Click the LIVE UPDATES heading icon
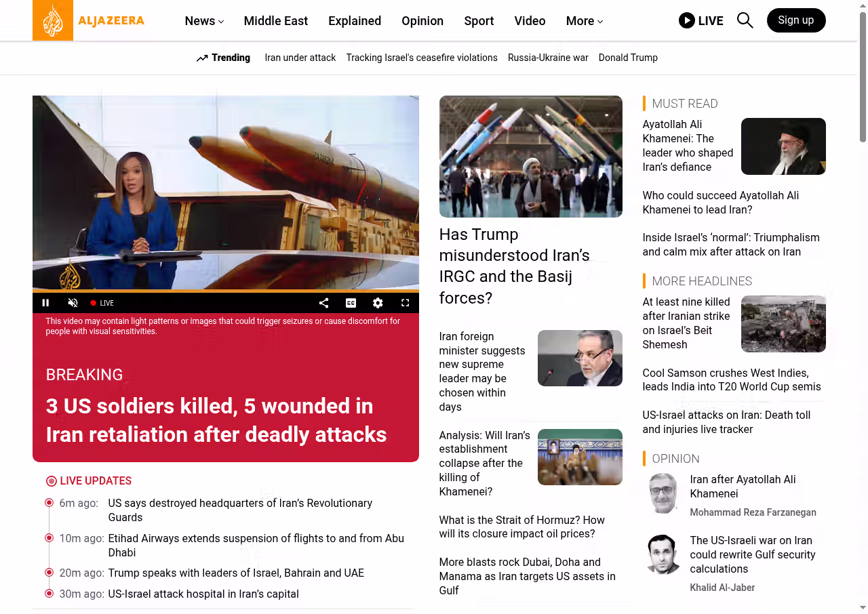Image resolution: width=868 pixels, height=614 pixels. click(52, 481)
